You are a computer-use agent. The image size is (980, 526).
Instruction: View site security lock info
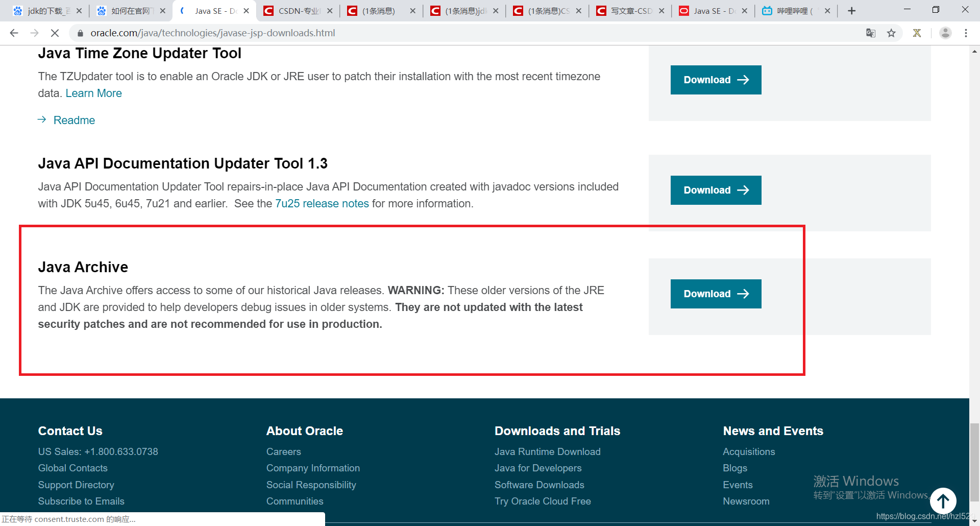click(80, 33)
